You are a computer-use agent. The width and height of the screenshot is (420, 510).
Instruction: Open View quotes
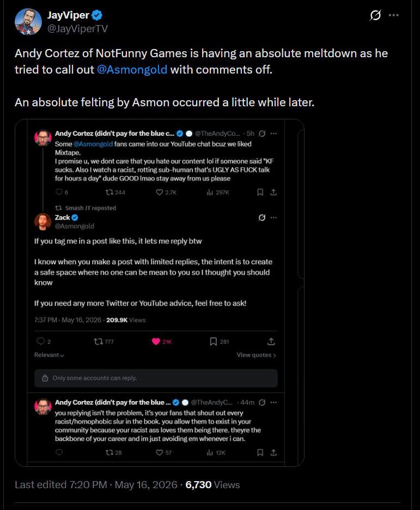coord(256,355)
